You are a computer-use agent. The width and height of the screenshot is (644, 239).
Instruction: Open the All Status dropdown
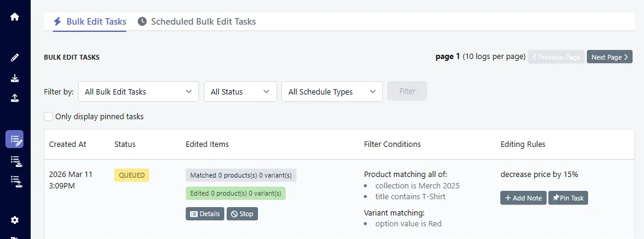point(241,92)
